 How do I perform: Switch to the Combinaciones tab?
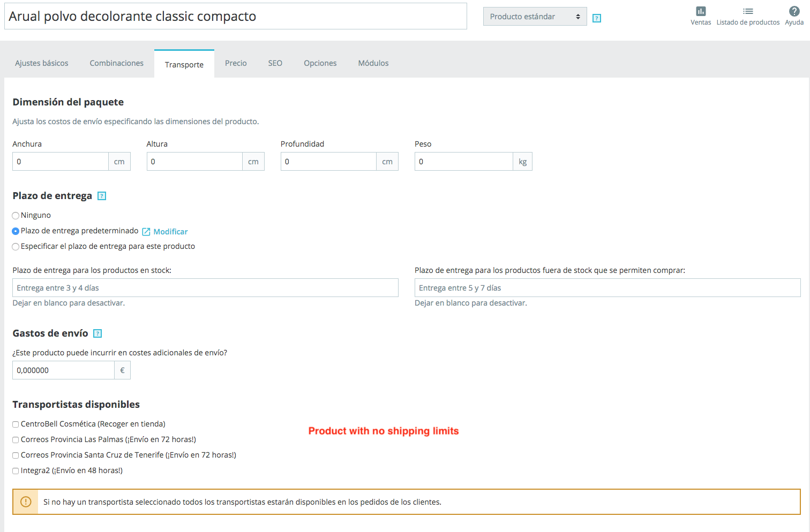(117, 63)
